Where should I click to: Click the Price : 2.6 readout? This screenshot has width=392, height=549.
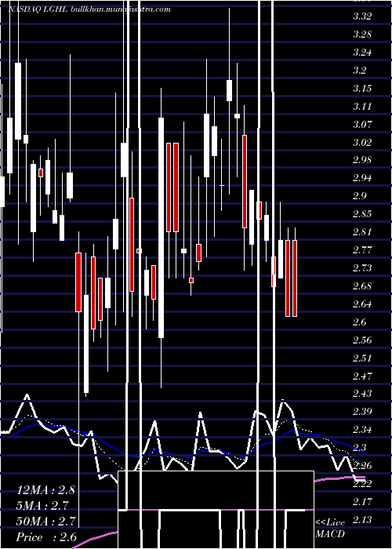[45, 537]
